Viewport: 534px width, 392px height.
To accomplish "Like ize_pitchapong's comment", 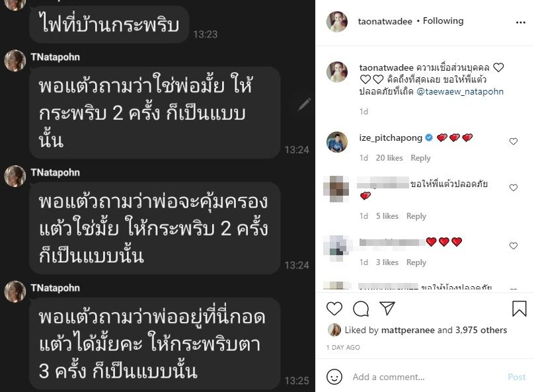I will (x=514, y=141).
